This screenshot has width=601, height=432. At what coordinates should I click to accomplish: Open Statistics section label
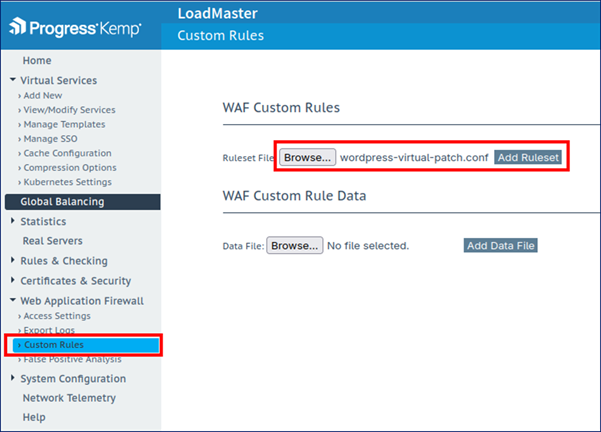43,222
